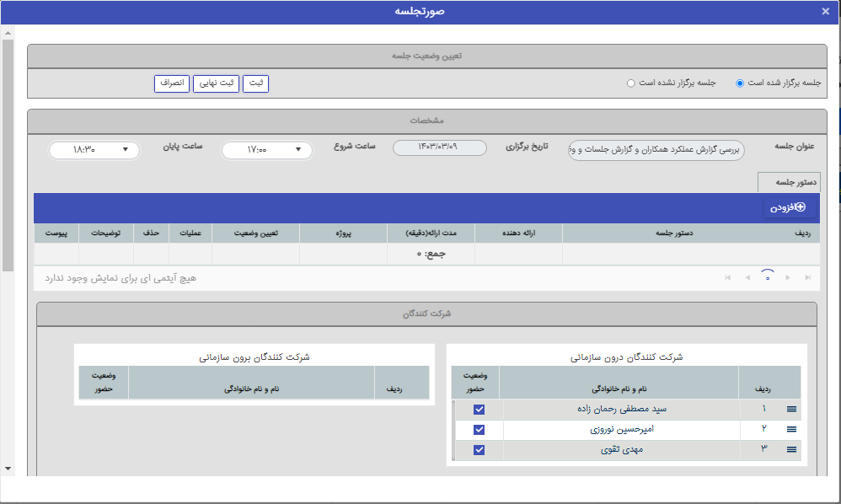Viewport: 841px width, 504px height.
Task: Select the دستور جلسه tab
Action: coord(791,181)
